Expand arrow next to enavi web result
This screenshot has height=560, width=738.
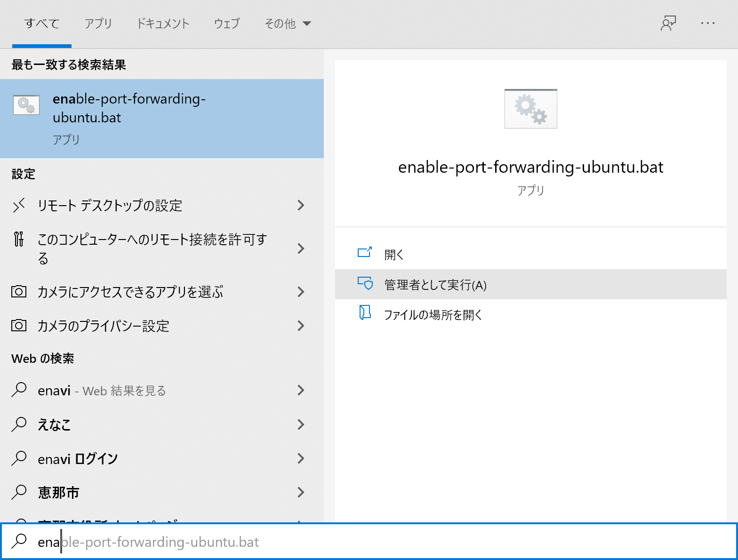pos(301,391)
